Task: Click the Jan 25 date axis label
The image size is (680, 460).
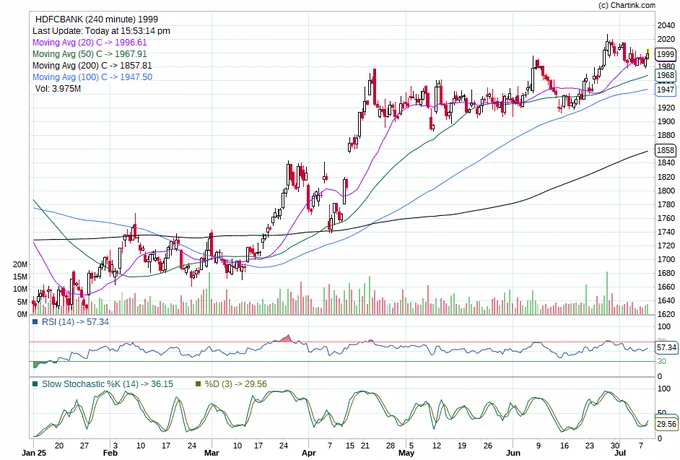Action: (x=34, y=453)
